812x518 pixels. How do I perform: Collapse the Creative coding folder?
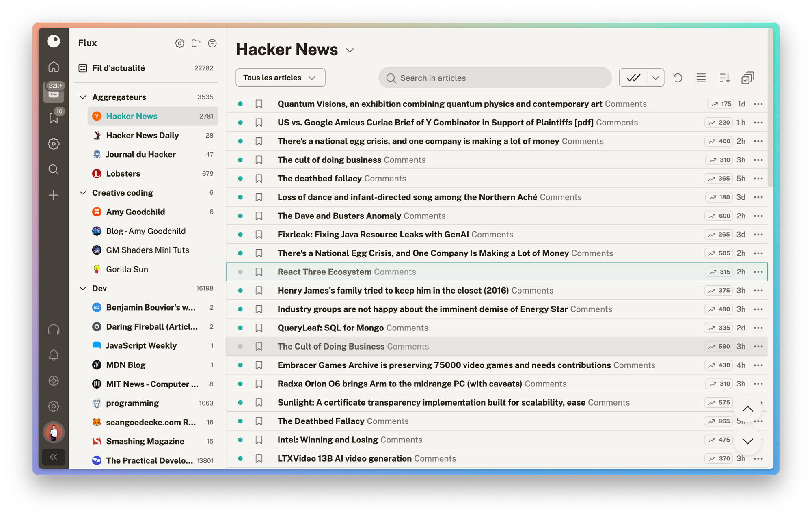pyautogui.click(x=83, y=193)
